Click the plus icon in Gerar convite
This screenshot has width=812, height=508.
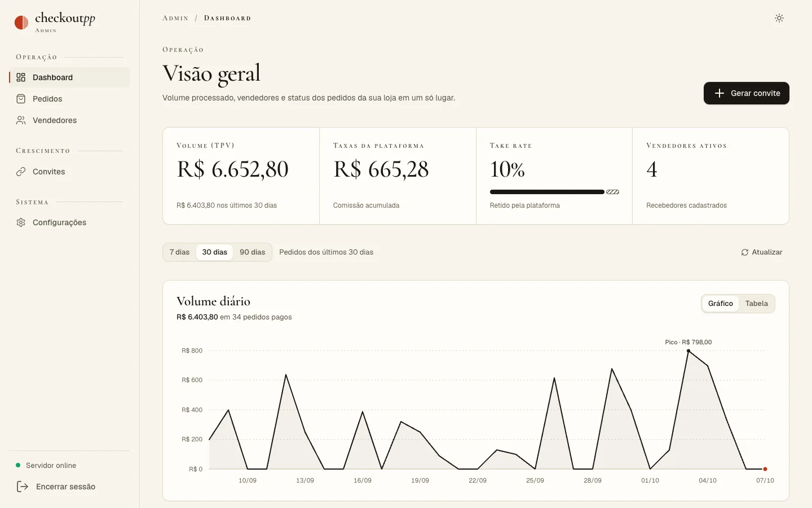click(x=720, y=93)
